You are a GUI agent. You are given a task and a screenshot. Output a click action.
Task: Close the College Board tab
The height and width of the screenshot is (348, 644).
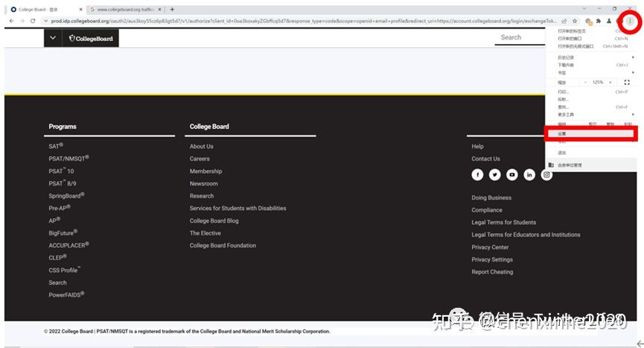(80, 9)
